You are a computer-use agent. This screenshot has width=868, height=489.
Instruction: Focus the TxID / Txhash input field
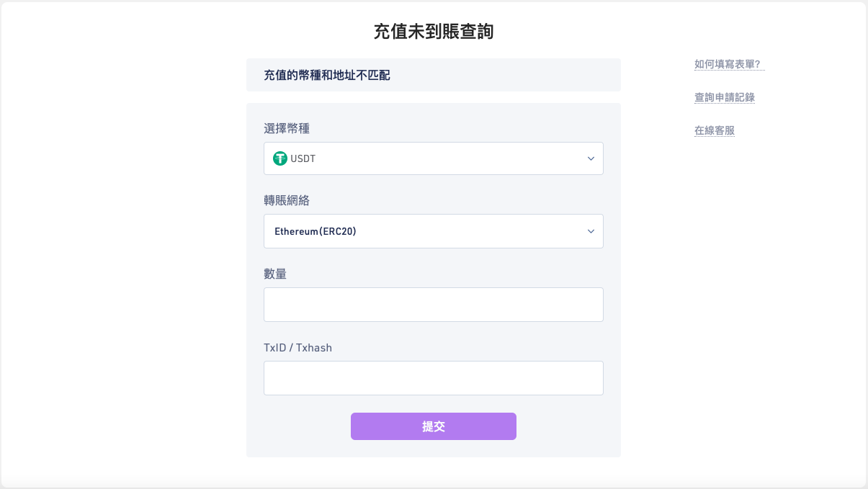tap(434, 378)
